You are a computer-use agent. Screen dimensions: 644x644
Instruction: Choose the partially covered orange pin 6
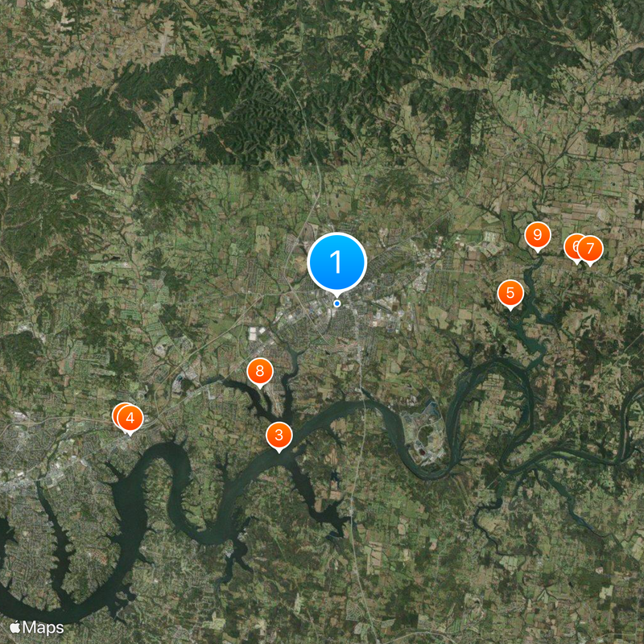tap(572, 246)
